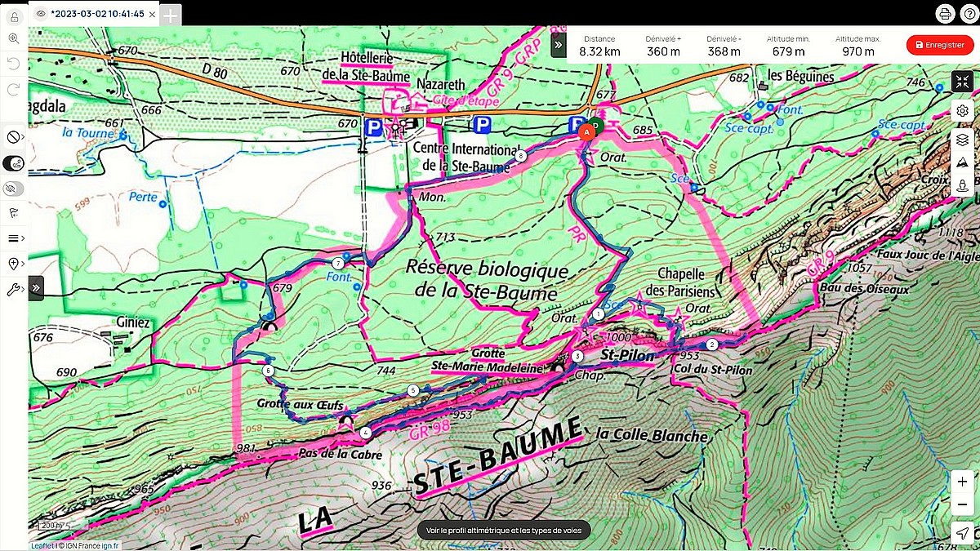Click the Grotte Ste-Marie Madeleine label

tap(488, 361)
